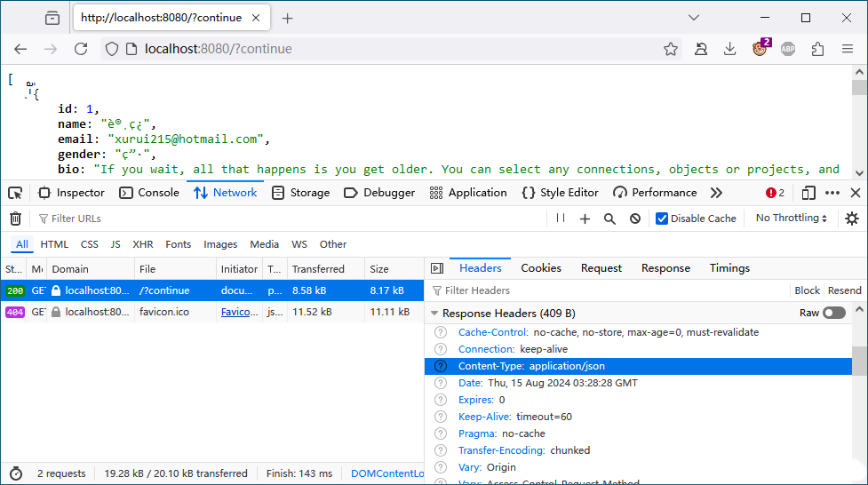Click the red error count badge
Image resolution: width=868 pixels, height=485 pixels.
coord(775,193)
